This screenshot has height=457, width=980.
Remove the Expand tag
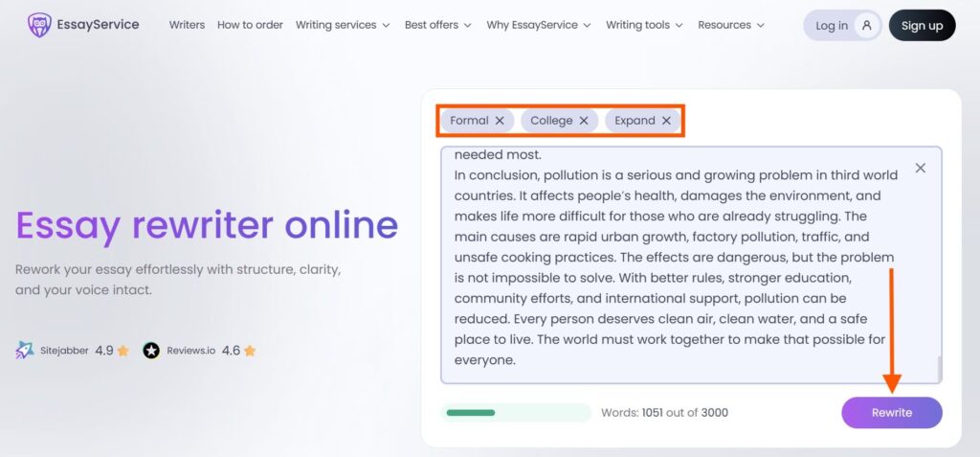click(x=666, y=121)
